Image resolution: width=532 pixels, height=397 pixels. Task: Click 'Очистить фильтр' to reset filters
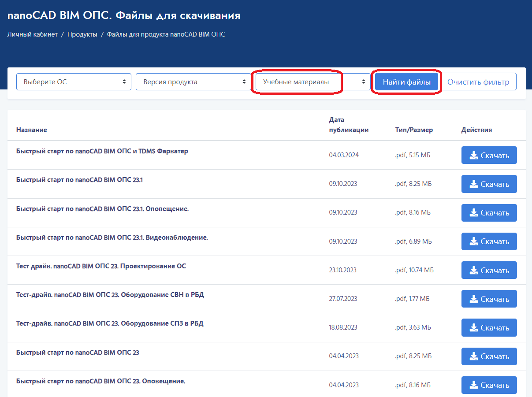478,82
